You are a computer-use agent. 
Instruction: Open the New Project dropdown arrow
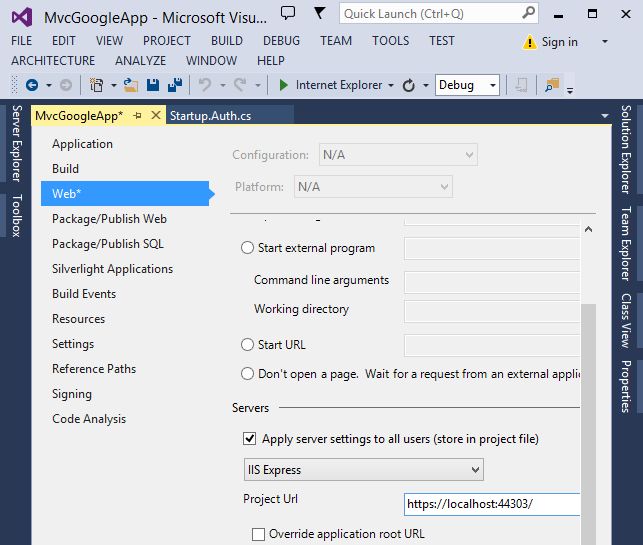tap(114, 85)
